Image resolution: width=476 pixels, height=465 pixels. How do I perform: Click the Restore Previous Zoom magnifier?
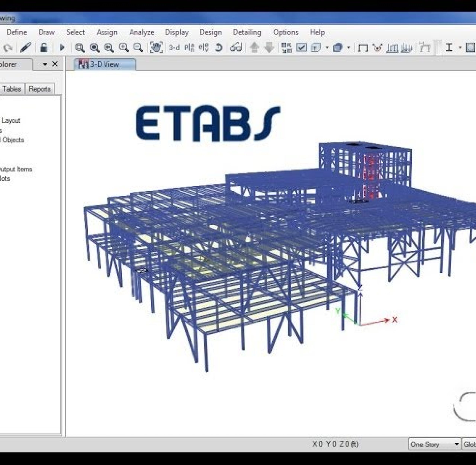pos(109,48)
